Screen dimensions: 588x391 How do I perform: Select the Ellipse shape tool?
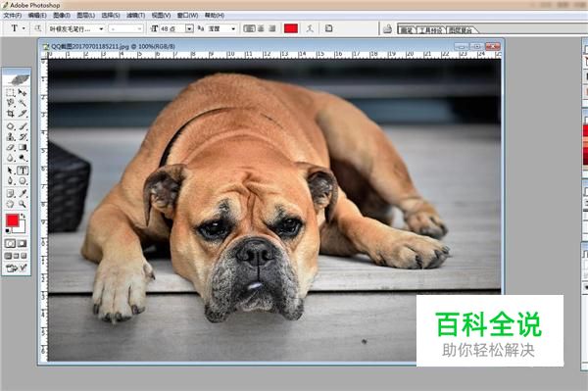coord(23,180)
